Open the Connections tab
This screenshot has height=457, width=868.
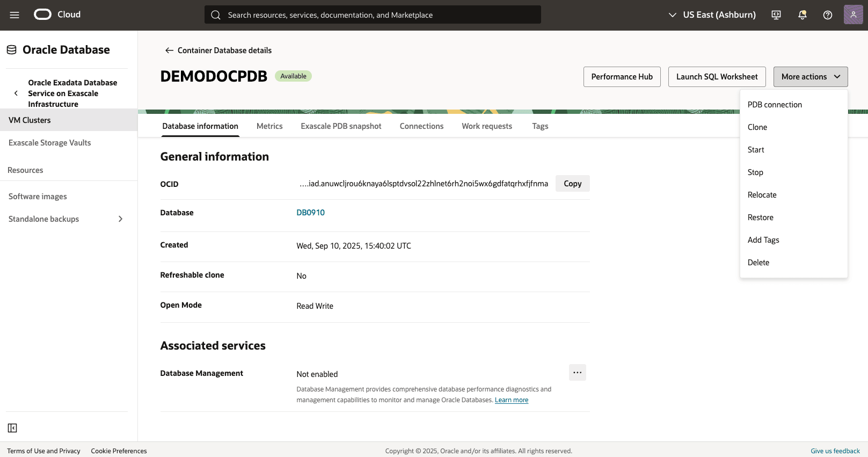[x=421, y=126]
